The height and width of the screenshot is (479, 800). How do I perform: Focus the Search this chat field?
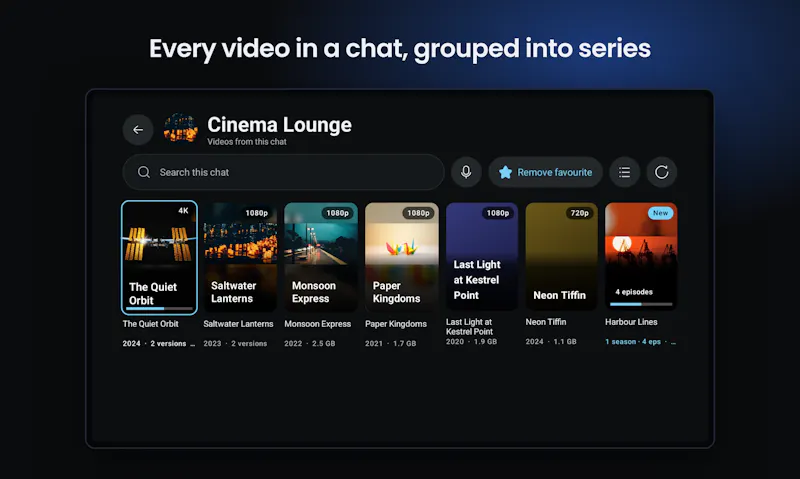283,172
